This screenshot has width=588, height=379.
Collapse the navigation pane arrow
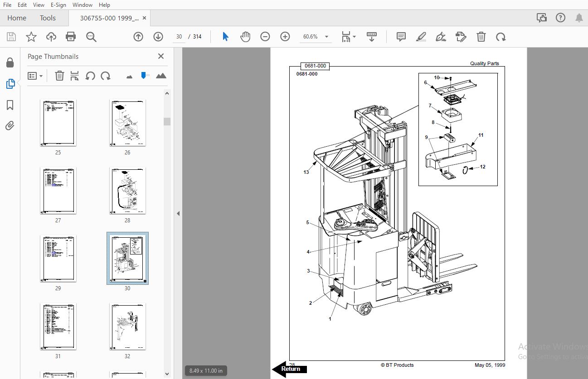coord(178,213)
